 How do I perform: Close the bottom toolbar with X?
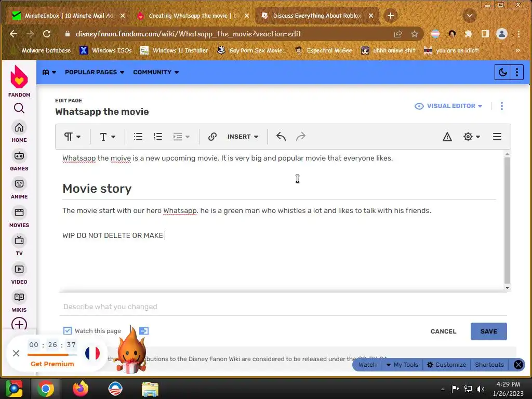(518, 365)
